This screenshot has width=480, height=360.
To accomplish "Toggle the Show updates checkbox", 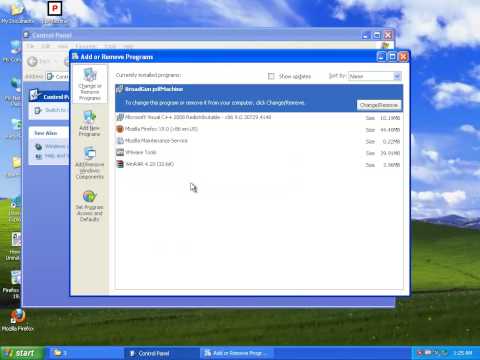I will (x=271, y=76).
